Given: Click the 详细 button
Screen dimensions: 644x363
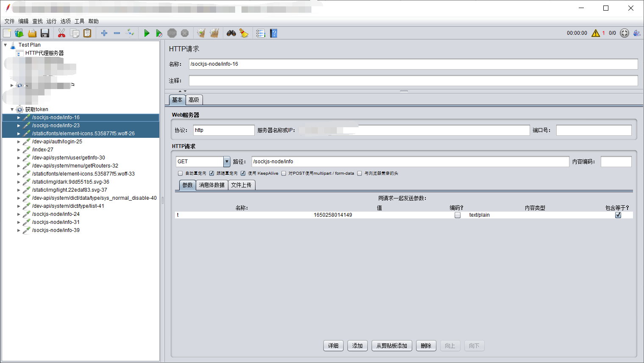Looking at the screenshot, I should [x=333, y=346].
